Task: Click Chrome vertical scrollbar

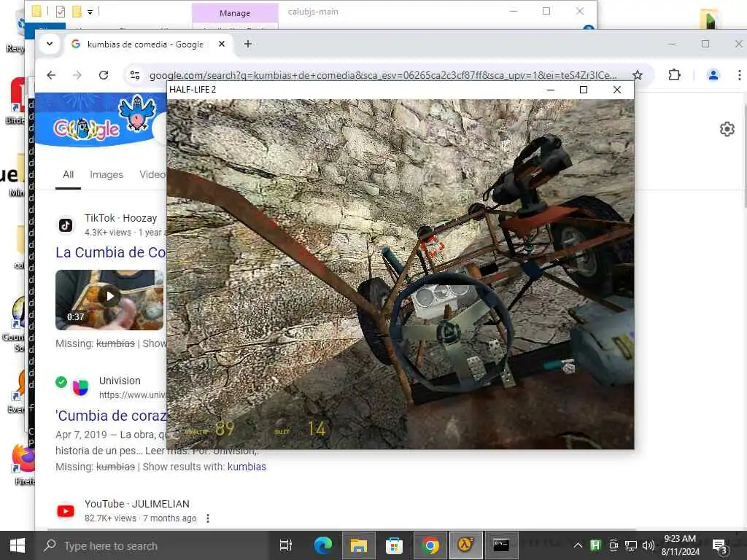Action: 744,155
